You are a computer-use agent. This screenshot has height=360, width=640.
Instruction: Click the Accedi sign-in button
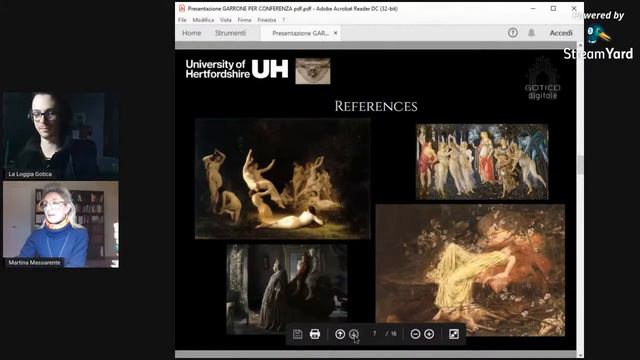tap(561, 33)
